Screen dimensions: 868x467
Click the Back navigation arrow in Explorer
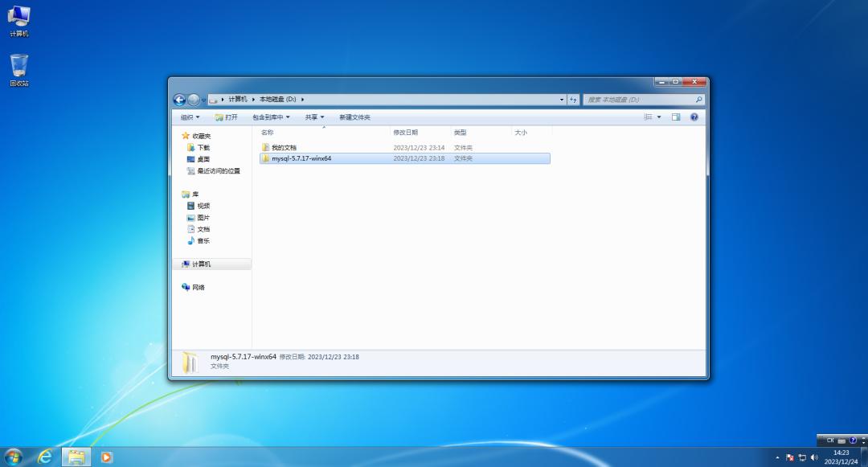point(179,100)
